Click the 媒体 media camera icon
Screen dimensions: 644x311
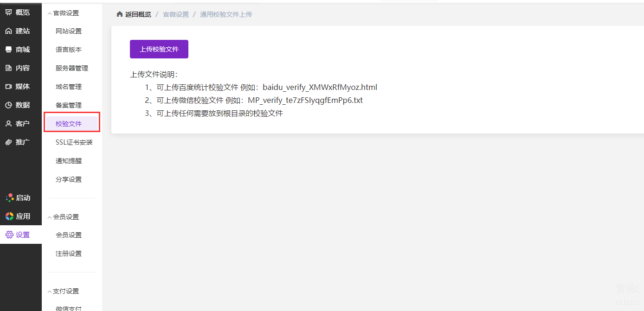coord(8,87)
